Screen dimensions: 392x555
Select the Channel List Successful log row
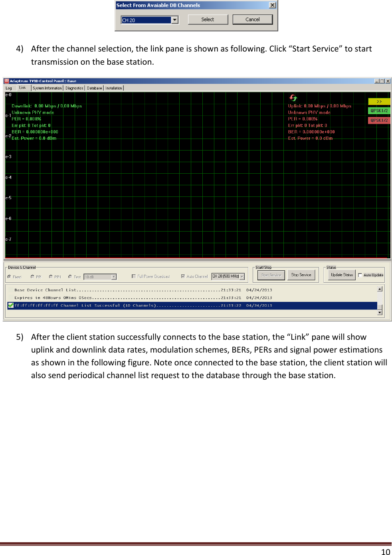(192, 305)
